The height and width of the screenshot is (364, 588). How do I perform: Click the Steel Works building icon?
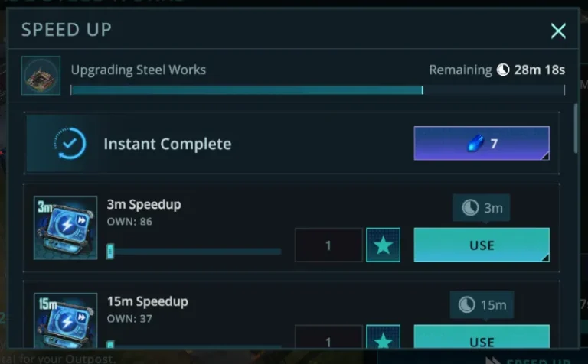(x=41, y=76)
